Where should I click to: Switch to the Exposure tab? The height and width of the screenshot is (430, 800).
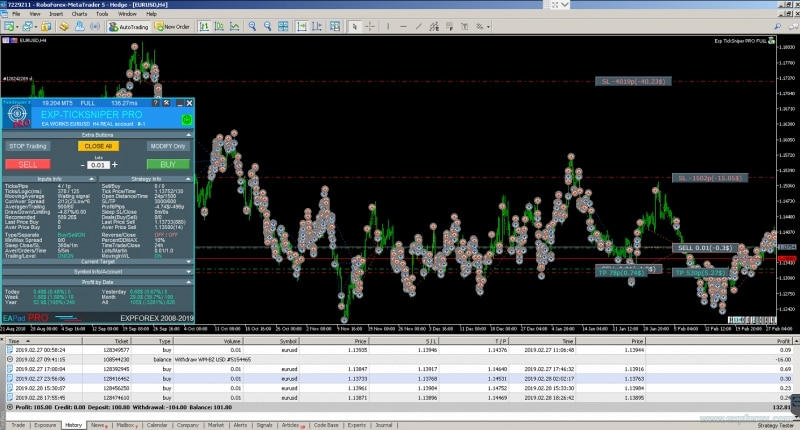coord(45,425)
